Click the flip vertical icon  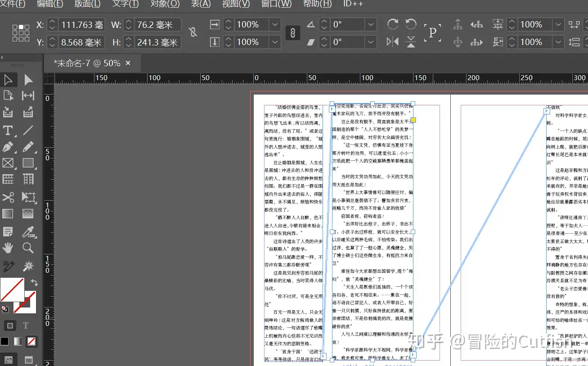(x=411, y=42)
